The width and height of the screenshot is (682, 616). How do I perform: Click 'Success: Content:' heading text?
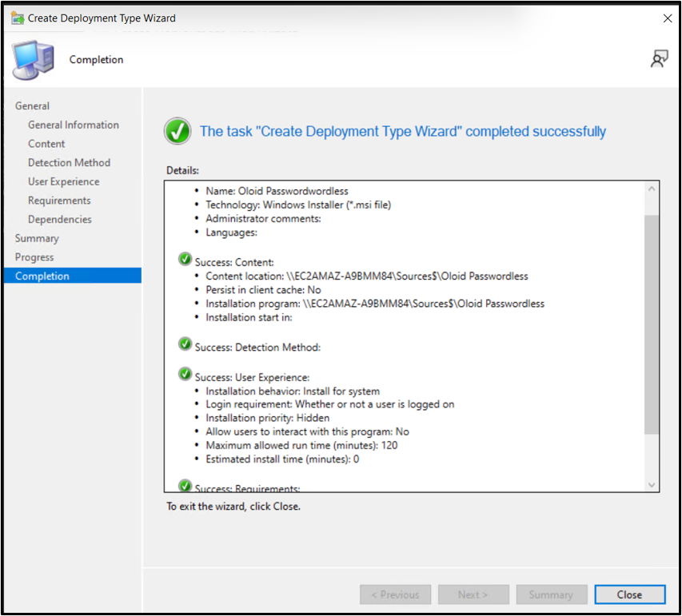pyautogui.click(x=234, y=263)
